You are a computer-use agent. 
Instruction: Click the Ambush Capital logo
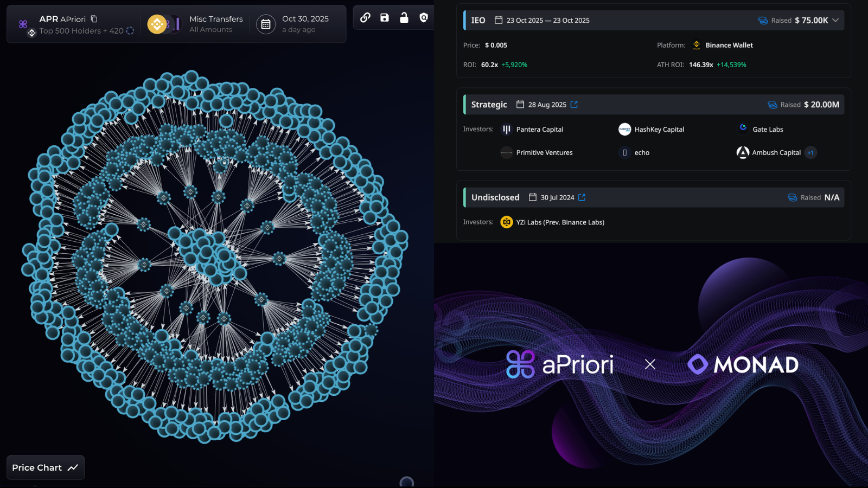pyautogui.click(x=743, y=152)
